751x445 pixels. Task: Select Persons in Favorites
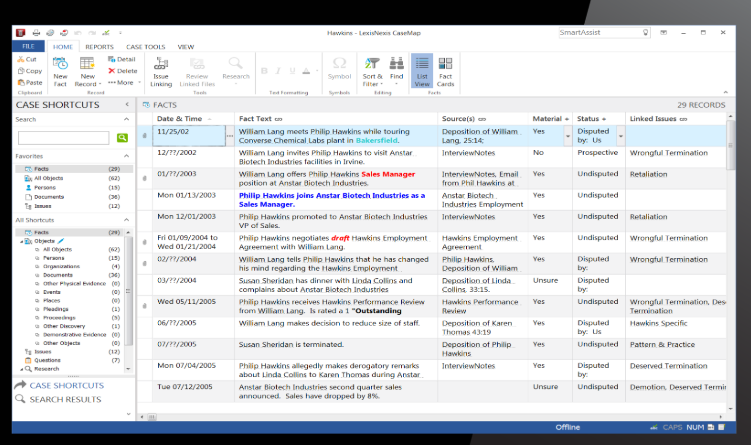pyautogui.click(x=45, y=187)
